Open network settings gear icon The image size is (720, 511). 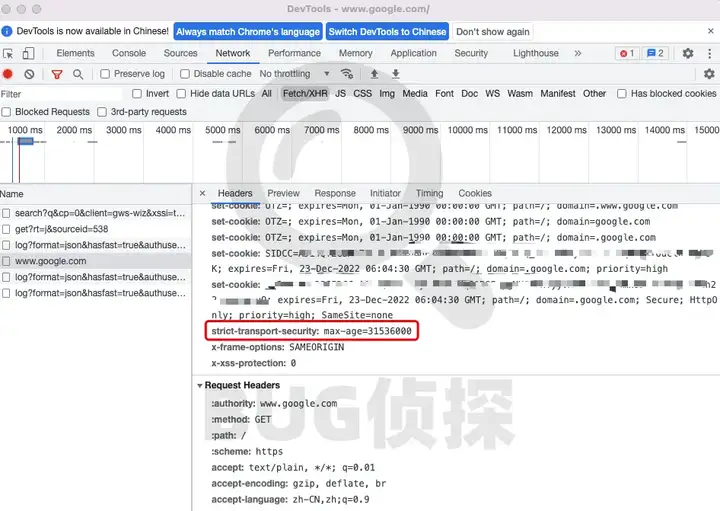709,73
